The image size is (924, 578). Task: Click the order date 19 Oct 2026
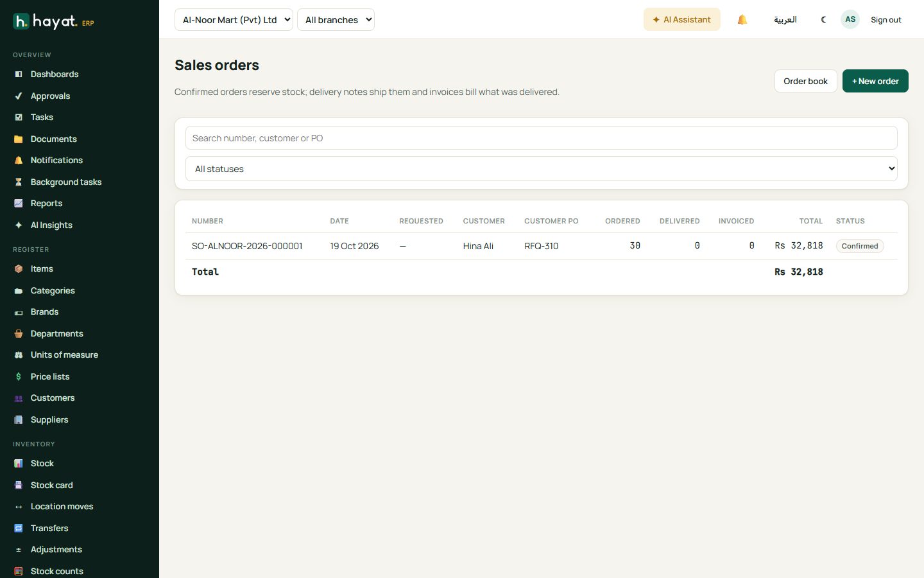[354, 246]
